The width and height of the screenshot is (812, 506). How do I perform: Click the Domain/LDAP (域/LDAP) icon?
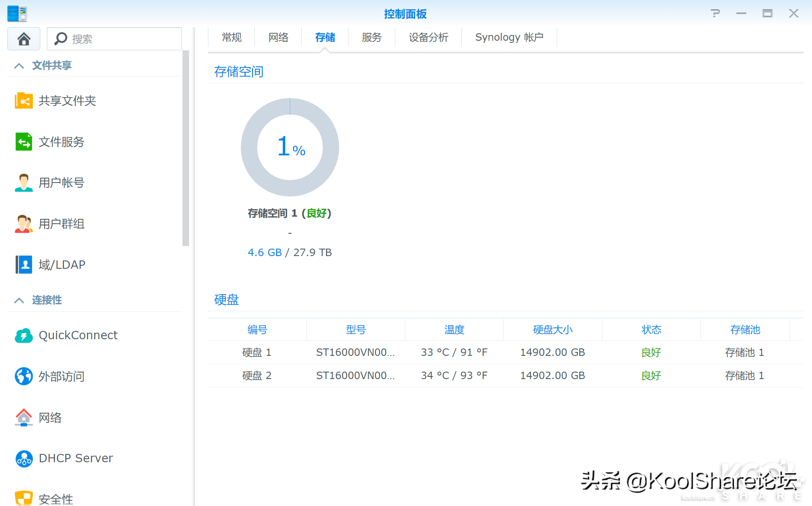(24, 264)
